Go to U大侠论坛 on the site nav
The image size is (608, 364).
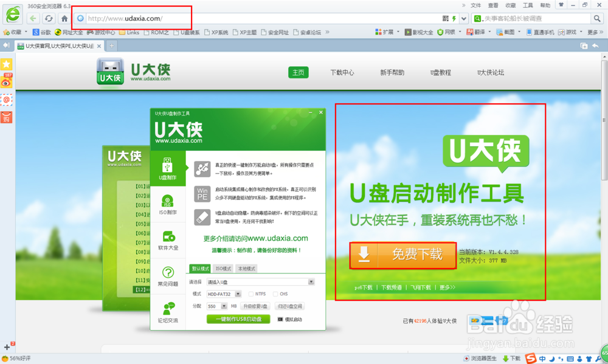(491, 72)
